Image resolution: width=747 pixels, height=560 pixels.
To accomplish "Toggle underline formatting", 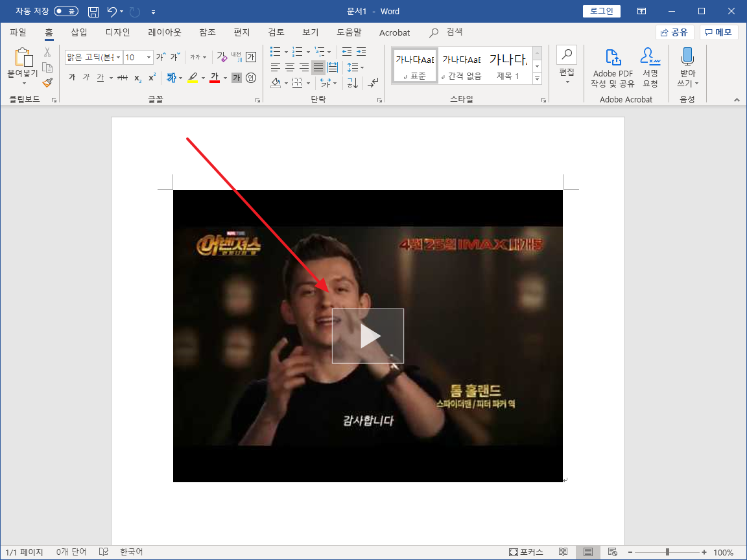I will tap(101, 78).
